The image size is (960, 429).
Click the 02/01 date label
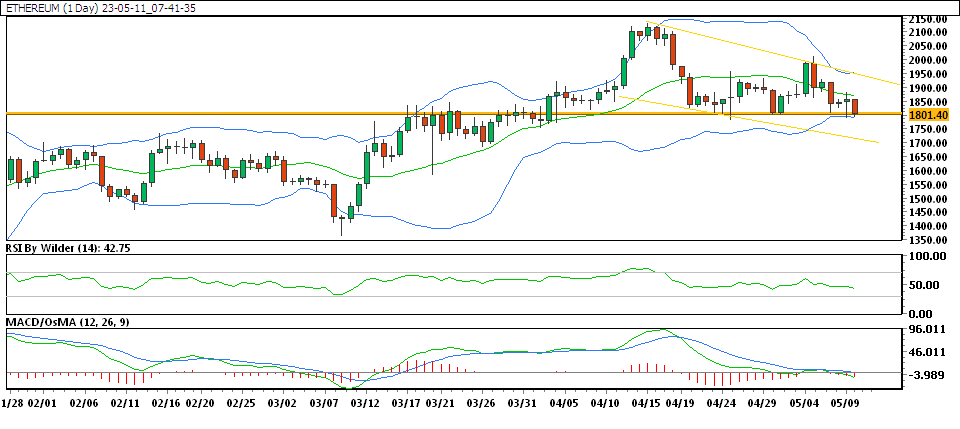pos(43,404)
